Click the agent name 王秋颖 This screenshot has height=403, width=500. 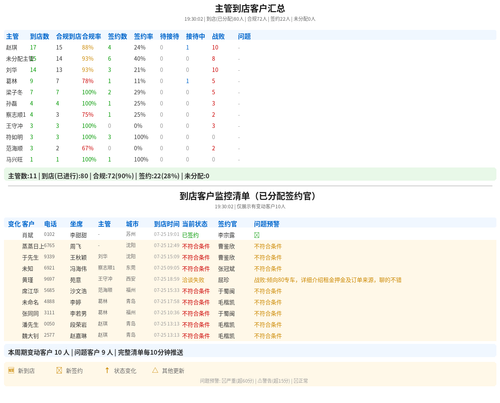tap(78, 258)
